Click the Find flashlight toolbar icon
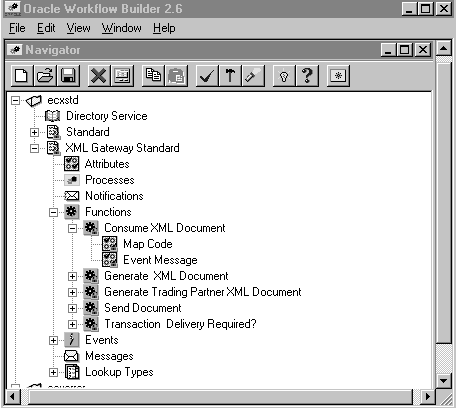Viewport: 456px width, 408px height. (253, 76)
